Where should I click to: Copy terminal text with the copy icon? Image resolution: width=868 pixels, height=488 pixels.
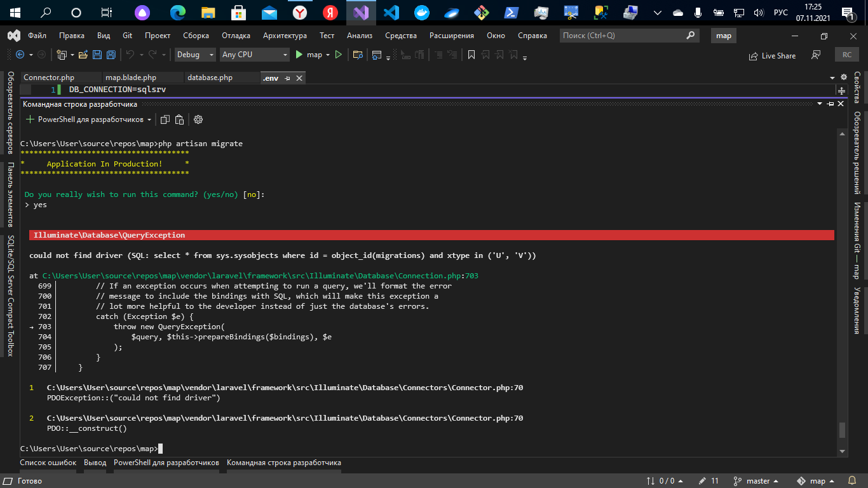pos(165,119)
